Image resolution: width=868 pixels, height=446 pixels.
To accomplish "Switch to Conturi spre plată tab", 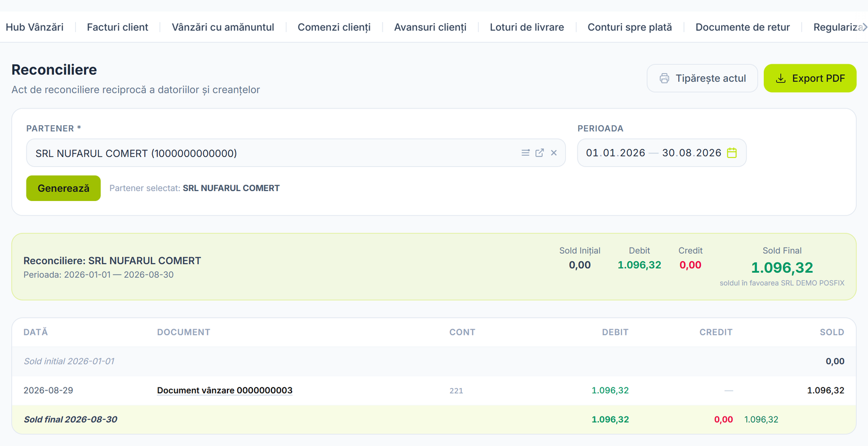I will tap(630, 27).
